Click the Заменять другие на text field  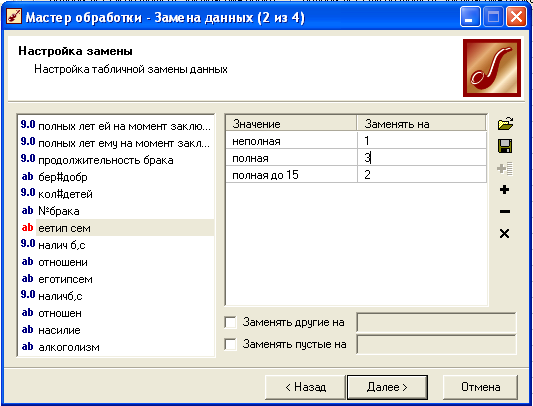[436, 322]
